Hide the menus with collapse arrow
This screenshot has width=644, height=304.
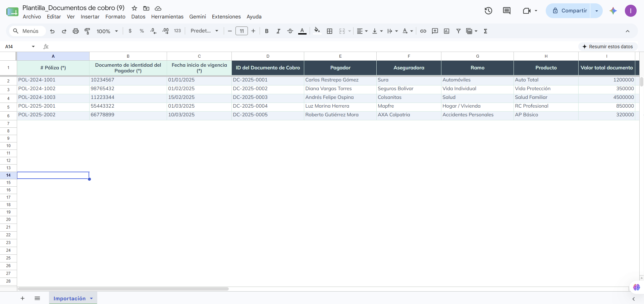pos(628,31)
